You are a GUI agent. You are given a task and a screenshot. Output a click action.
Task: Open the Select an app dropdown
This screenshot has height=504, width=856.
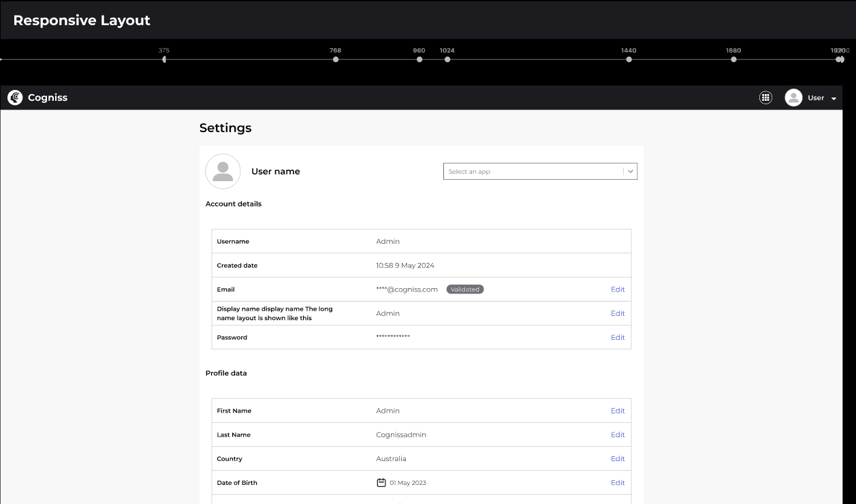(540, 172)
